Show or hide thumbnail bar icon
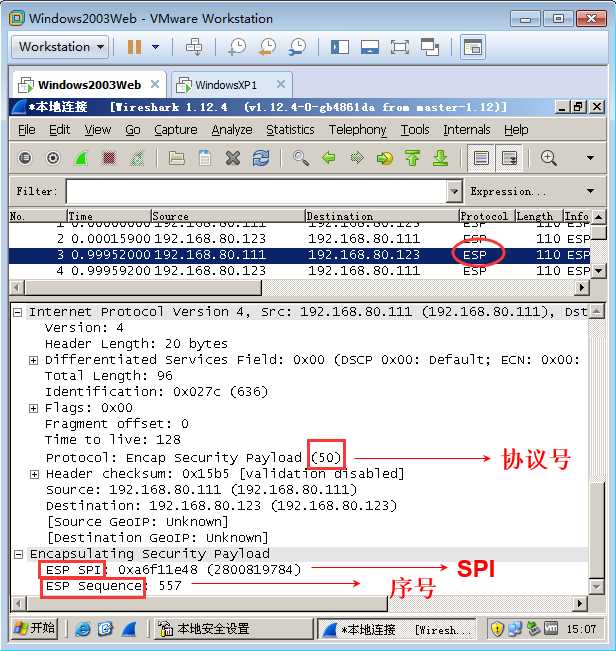Image resolution: width=616 pixels, height=651 pixels. pos(369,47)
